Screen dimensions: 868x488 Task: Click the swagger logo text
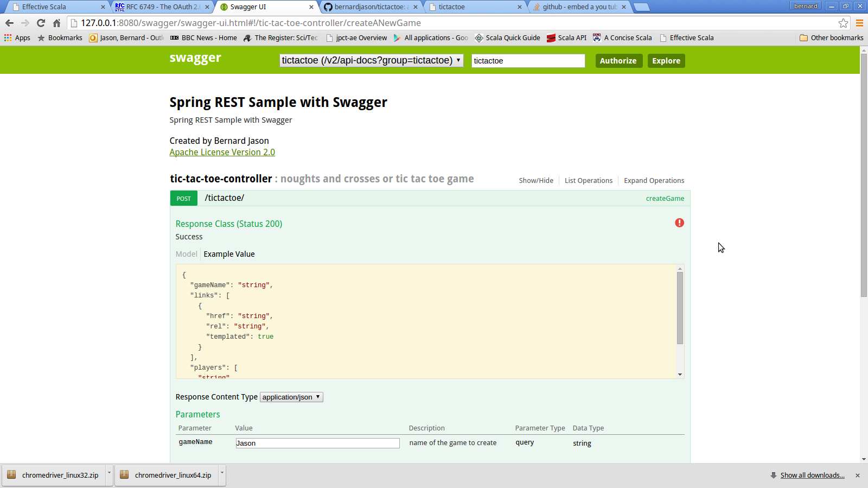[x=195, y=58]
